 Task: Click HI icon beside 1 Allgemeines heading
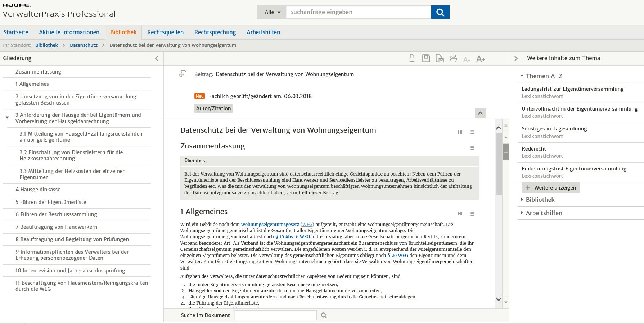(x=460, y=214)
